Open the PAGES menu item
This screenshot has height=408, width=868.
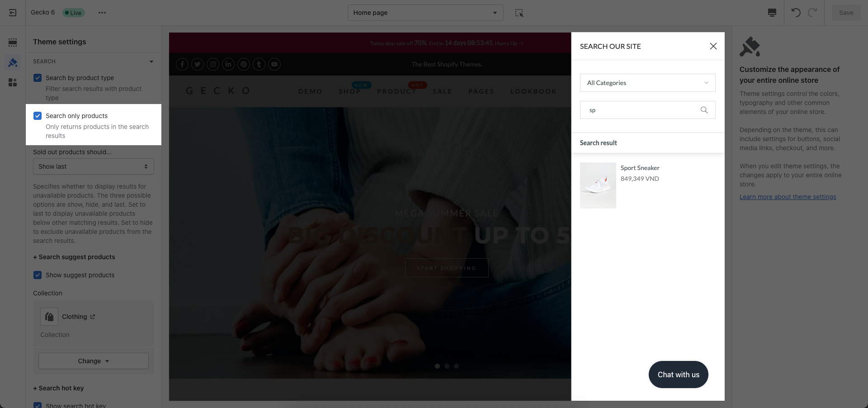click(x=481, y=91)
